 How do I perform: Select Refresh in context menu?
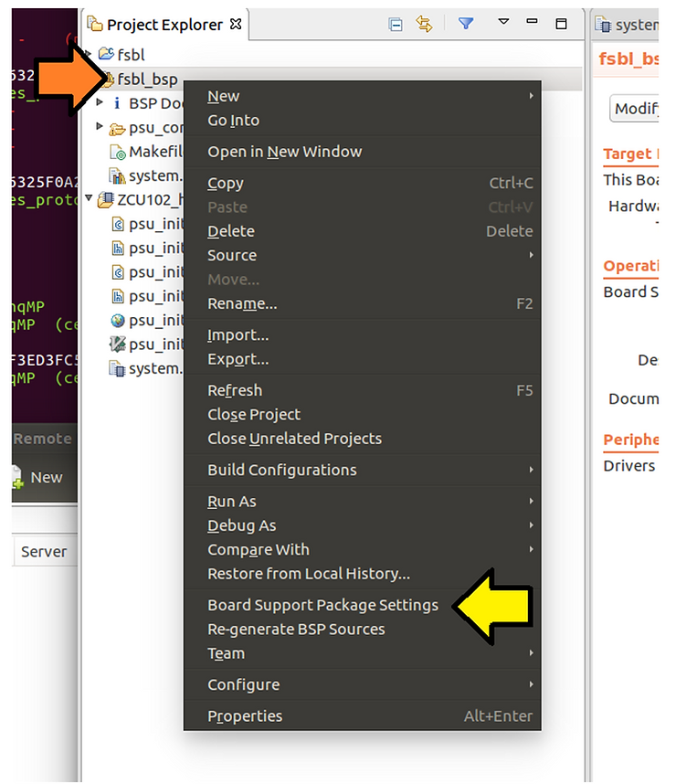point(363,390)
